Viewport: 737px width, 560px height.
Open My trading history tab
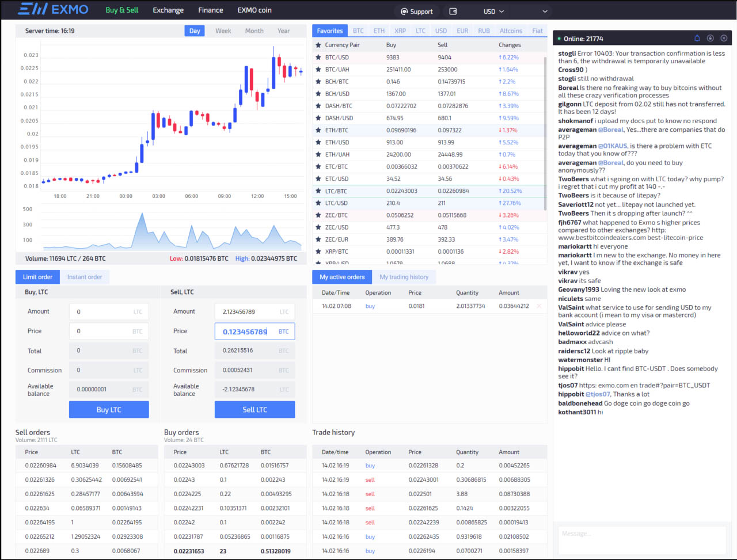coord(404,277)
